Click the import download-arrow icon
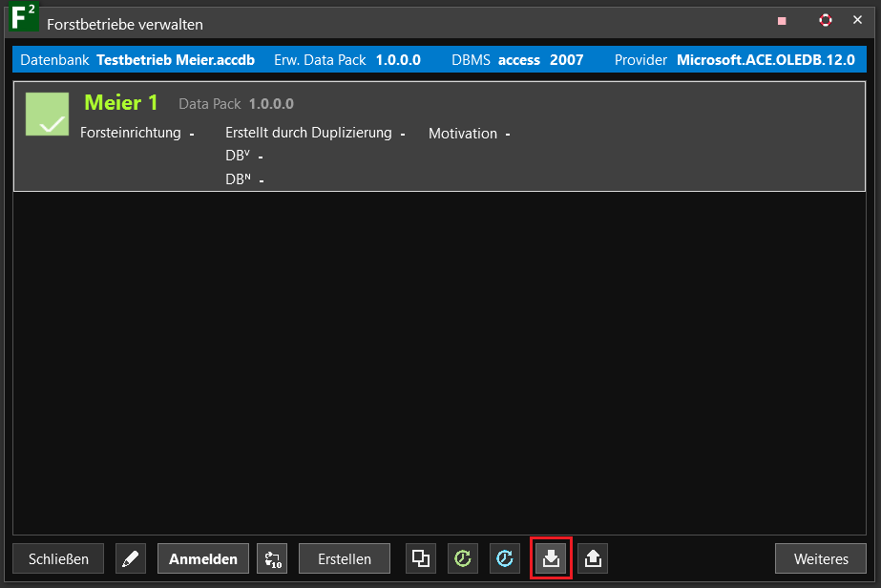 pyautogui.click(x=551, y=558)
